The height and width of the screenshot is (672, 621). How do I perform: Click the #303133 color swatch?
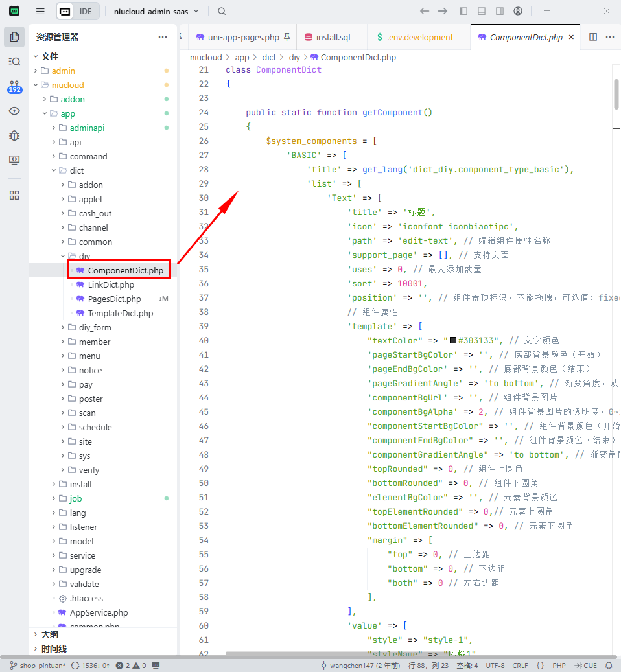(453, 341)
